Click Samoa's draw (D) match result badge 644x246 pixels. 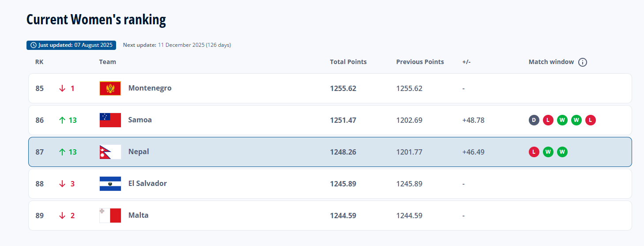pyautogui.click(x=534, y=120)
